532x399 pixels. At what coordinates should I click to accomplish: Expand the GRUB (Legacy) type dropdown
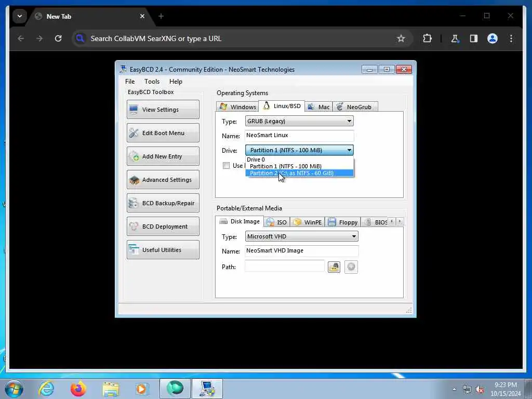299,121
